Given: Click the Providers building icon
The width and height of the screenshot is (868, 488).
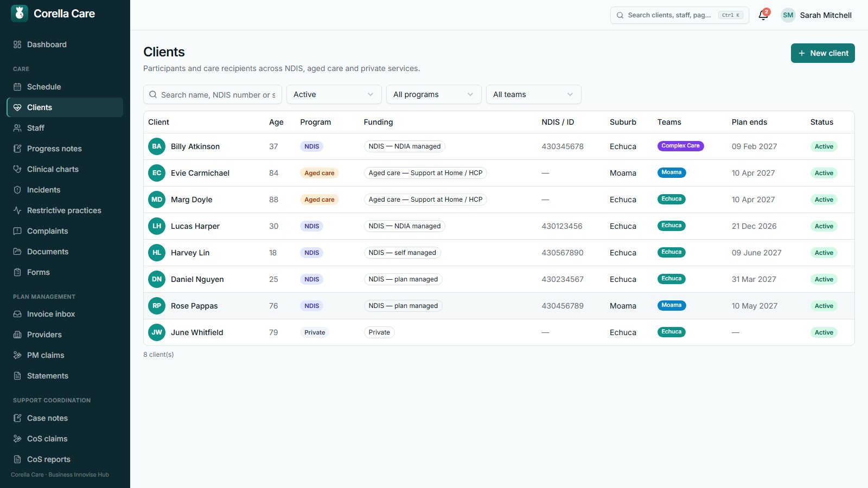Looking at the screenshot, I should pos(17,335).
